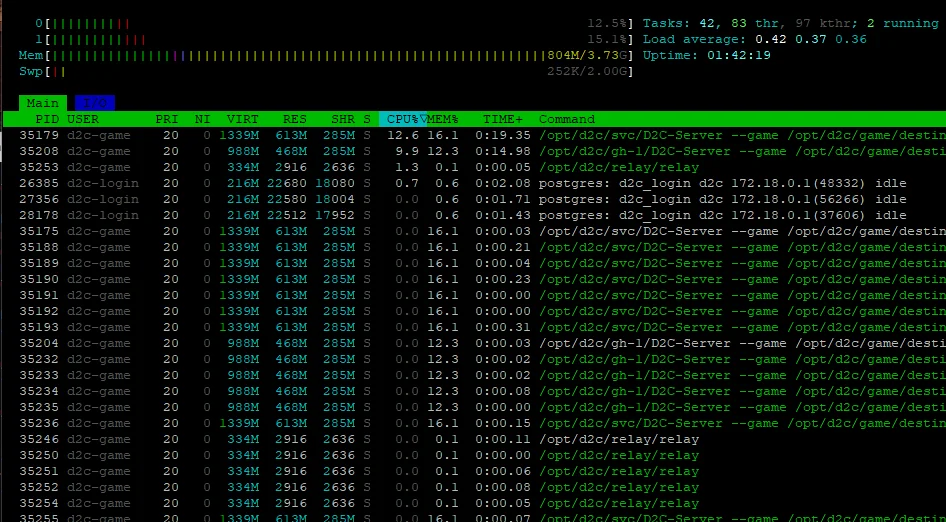
Task: Click the 18004 SHR value
Action: (335, 199)
